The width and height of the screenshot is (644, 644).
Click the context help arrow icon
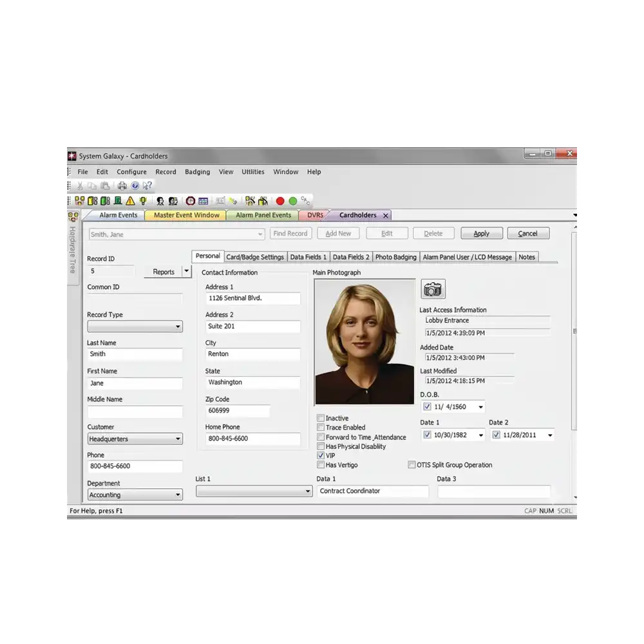147,186
